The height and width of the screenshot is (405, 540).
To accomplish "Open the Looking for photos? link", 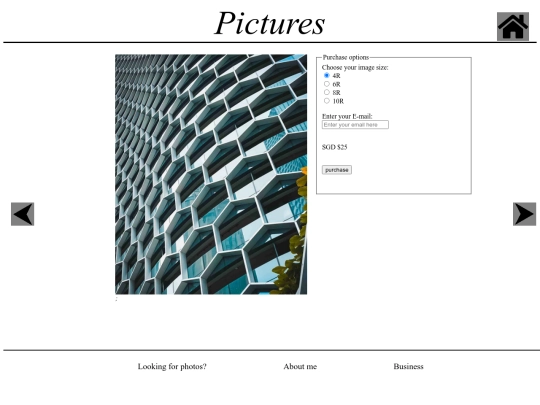I will tap(172, 366).
